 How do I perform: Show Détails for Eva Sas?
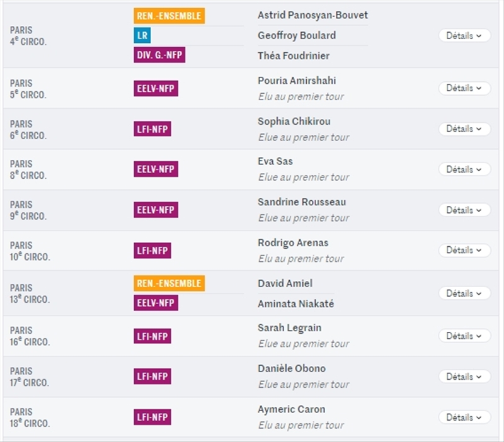[x=464, y=169]
